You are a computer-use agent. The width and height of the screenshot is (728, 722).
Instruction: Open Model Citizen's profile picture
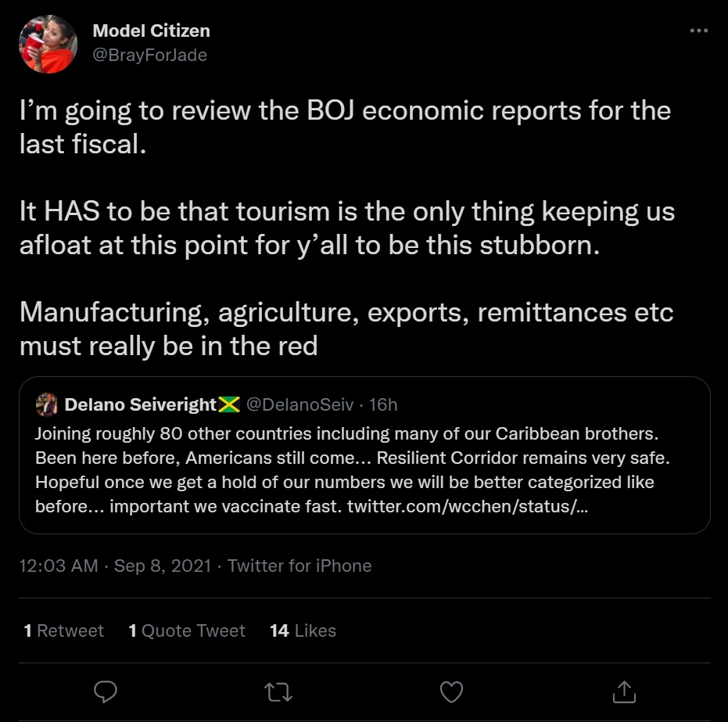[48, 44]
